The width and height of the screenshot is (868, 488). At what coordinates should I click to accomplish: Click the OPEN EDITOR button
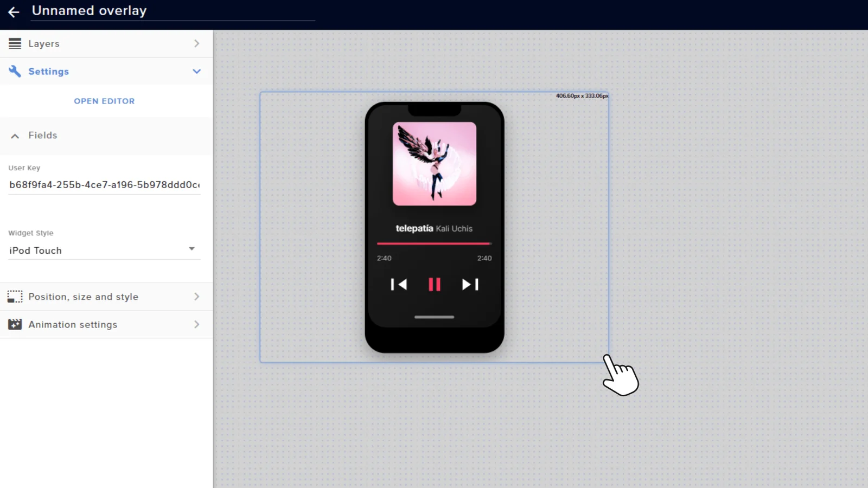click(104, 101)
